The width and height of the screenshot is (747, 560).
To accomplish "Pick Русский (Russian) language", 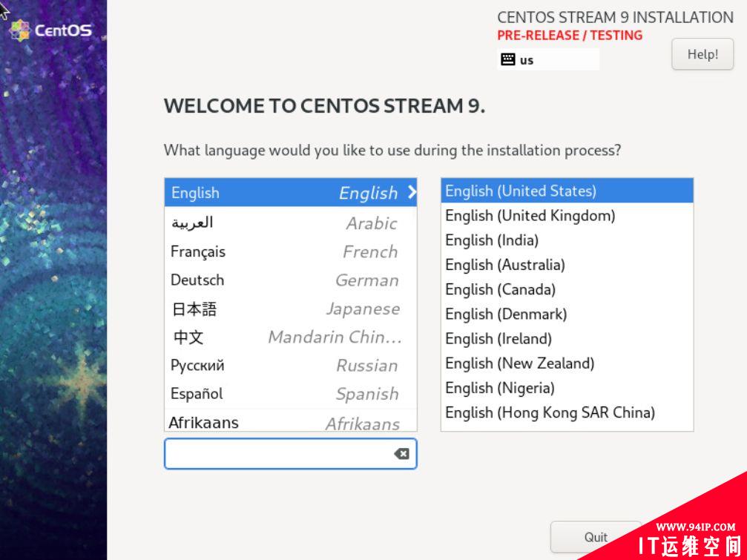I will pyautogui.click(x=291, y=365).
